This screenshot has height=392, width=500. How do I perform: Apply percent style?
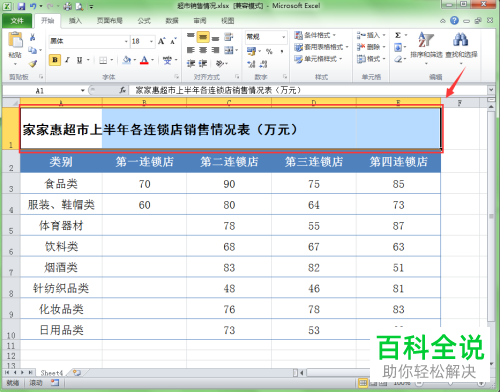coord(269,51)
